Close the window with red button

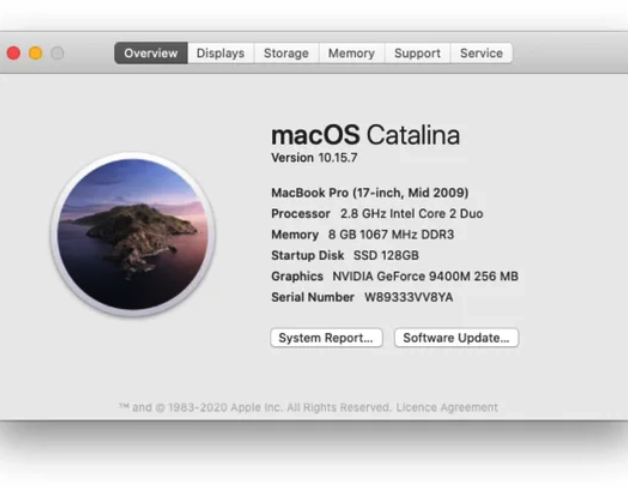[x=14, y=53]
